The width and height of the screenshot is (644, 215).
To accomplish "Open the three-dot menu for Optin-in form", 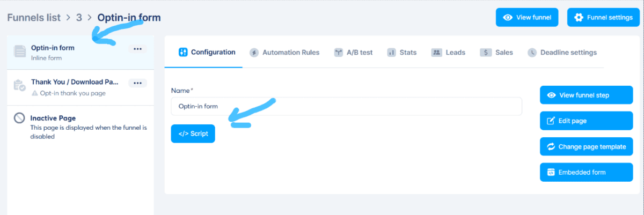I will click(x=138, y=49).
